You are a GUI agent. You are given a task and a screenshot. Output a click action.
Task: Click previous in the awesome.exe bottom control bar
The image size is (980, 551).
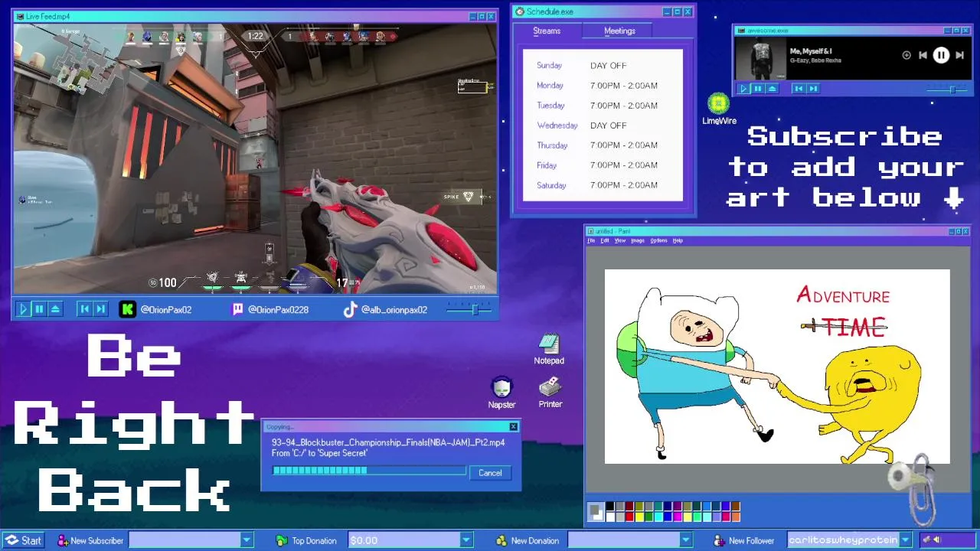pos(799,89)
